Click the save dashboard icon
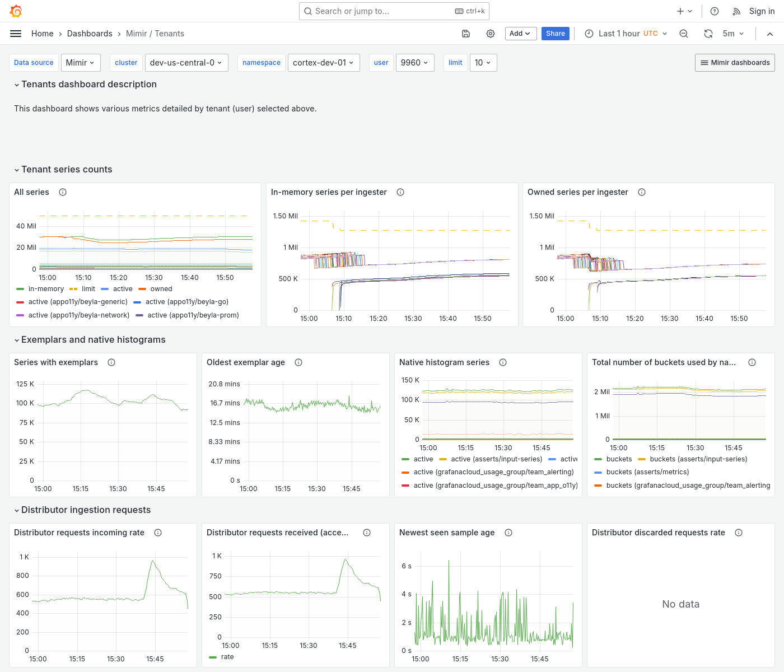 coord(466,34)
